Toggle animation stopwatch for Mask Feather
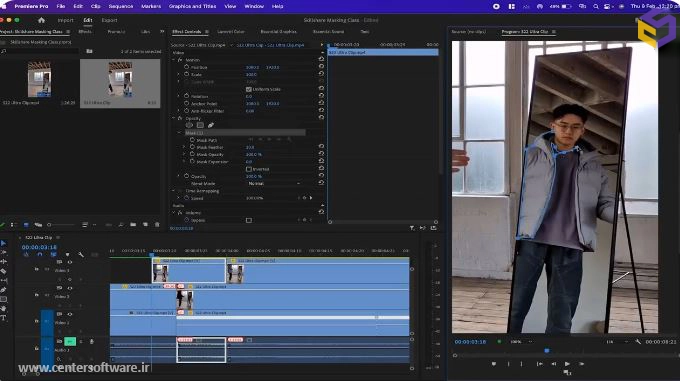 point(192,147)
